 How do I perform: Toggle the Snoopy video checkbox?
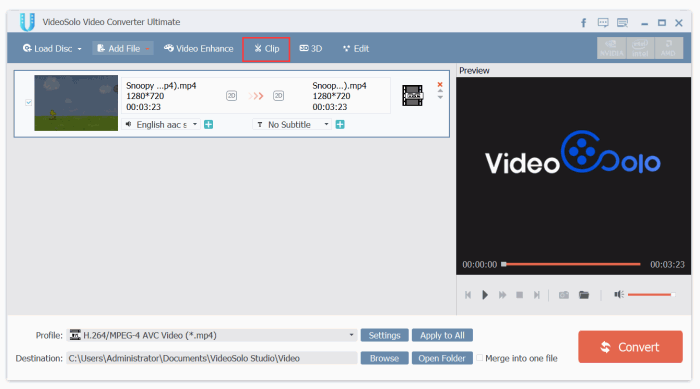[x=29, y=102]
